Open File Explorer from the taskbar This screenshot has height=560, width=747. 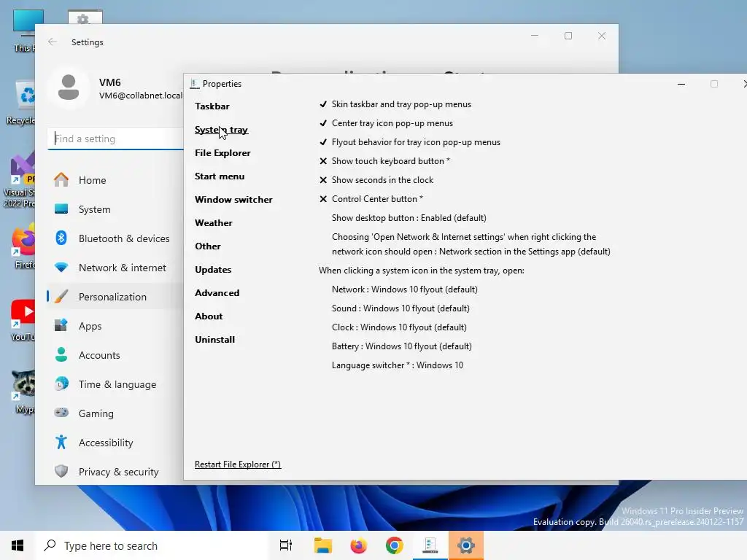[x=322, y=545]
